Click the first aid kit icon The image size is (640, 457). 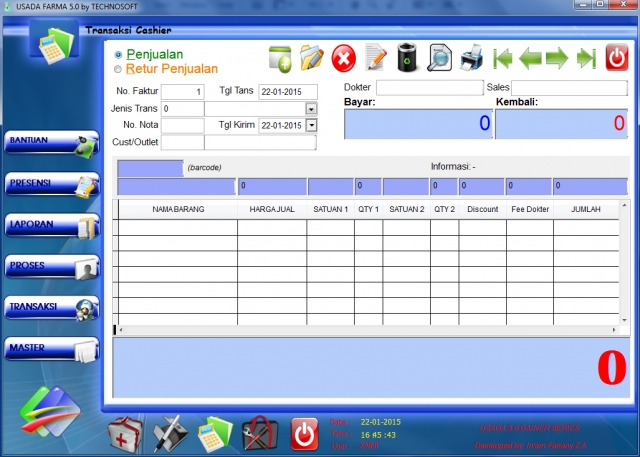pos(125,433)
